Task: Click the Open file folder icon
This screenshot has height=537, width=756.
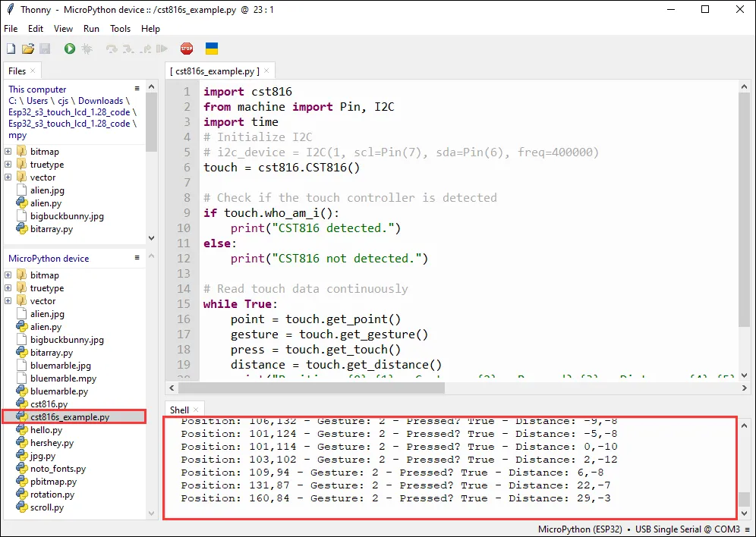Action: pyautogui.click(x=27, y=49)
